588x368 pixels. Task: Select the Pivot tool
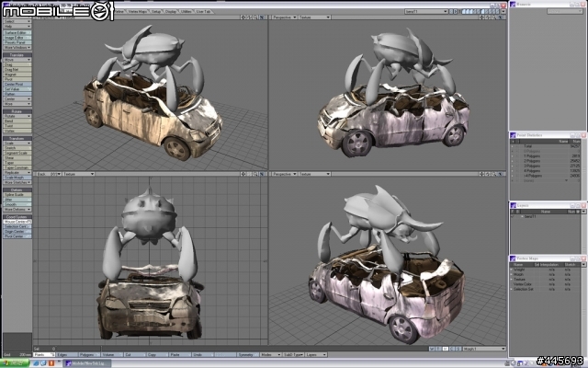pos(17,79)
